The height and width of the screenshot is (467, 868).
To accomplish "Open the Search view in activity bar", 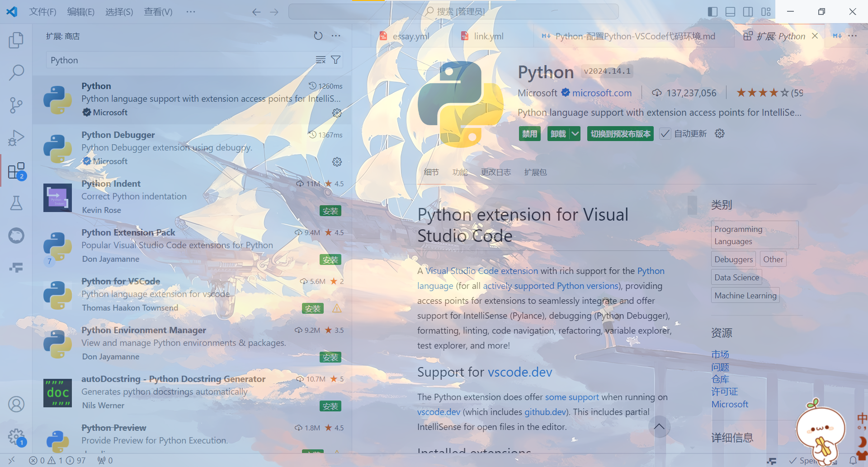I will [16, 72].
